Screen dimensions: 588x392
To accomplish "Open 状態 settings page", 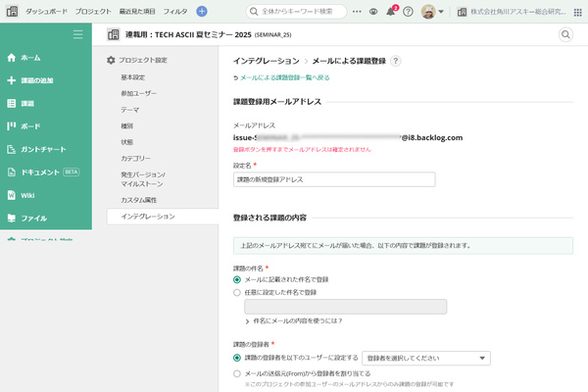I will coord(126,142).
